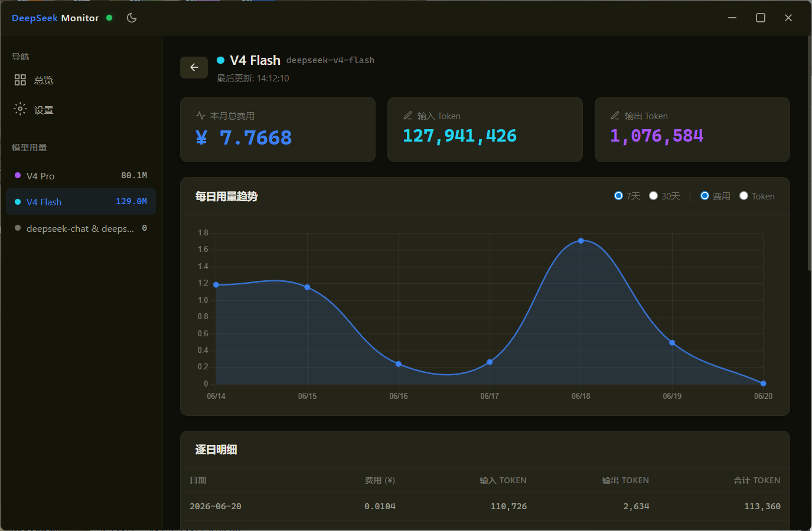
Task: Click the 输入 TOKEN column header
Action: [x=503, y=480]
